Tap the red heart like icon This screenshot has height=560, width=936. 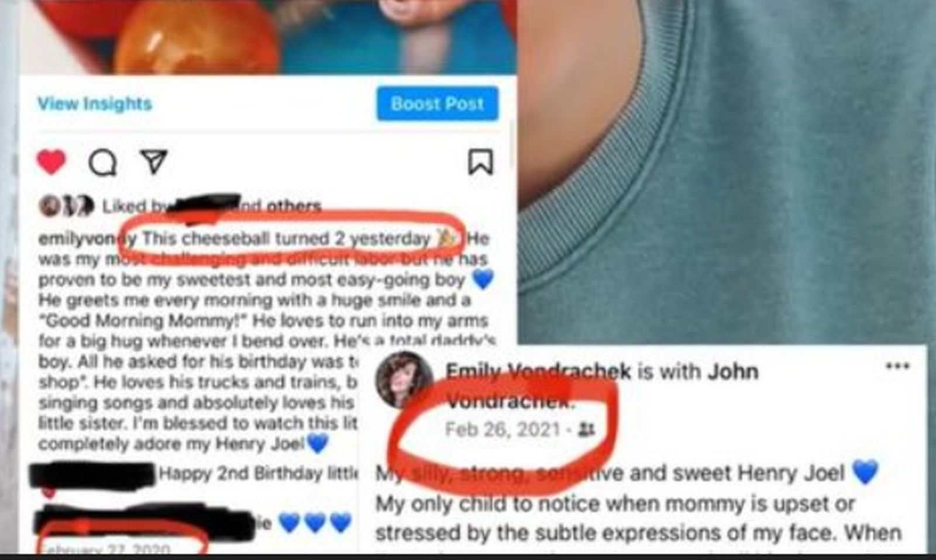tap(51, 162)
